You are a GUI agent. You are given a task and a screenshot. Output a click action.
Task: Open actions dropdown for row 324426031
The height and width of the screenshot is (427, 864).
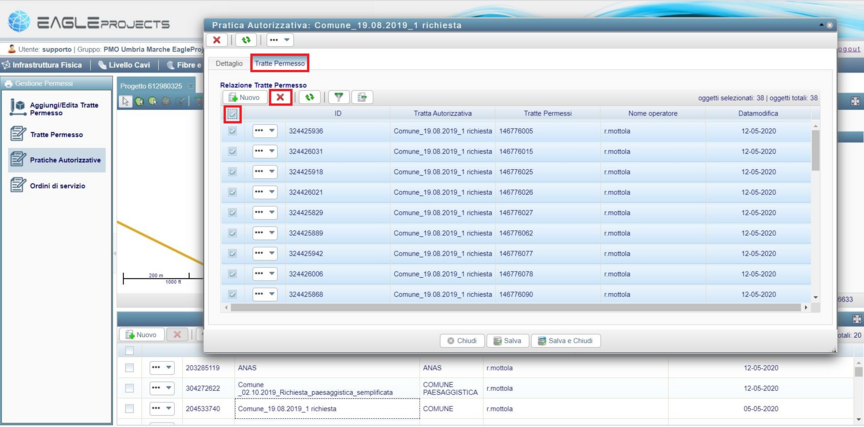[265, 151]
